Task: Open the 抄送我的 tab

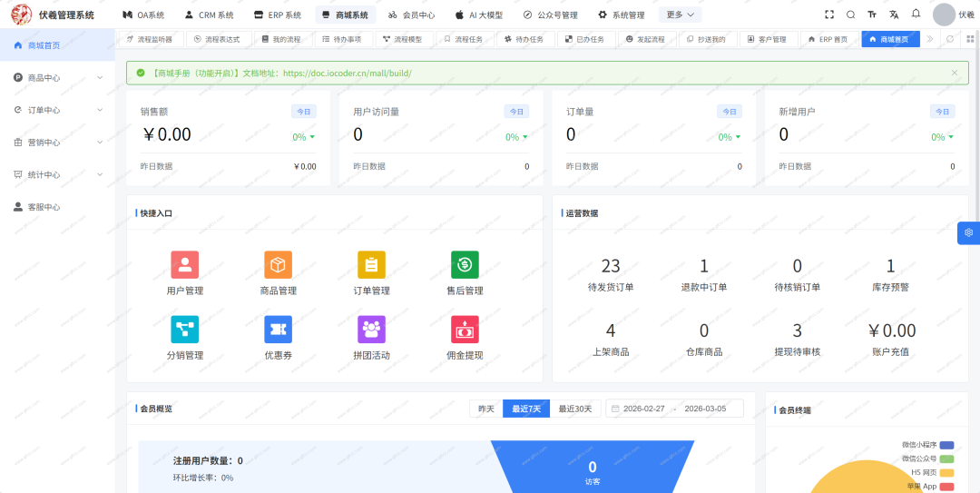Action: (x=706, y=39)
